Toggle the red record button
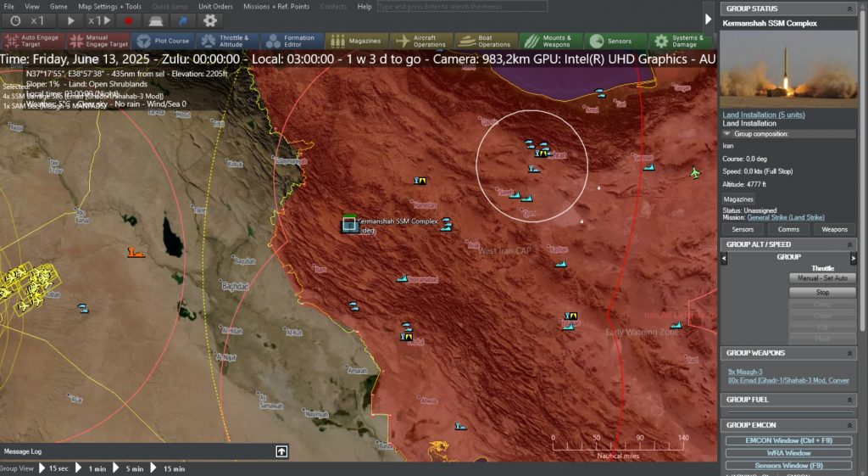Screen dimensions: 868x476 coord(129,20)
